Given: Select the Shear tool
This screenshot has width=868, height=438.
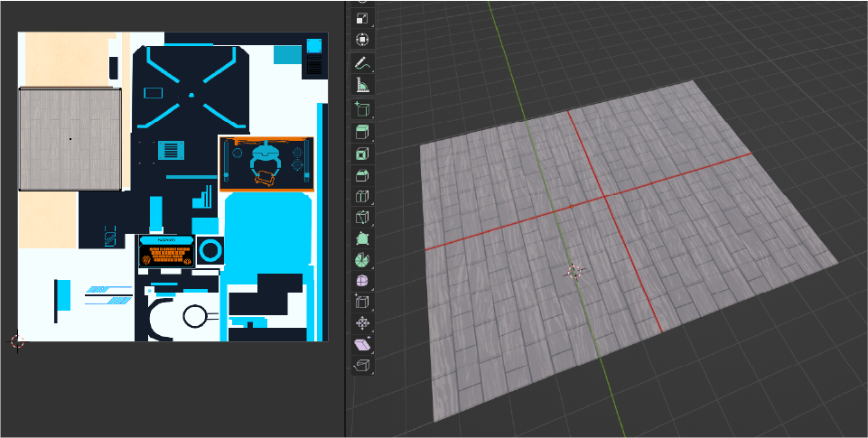Looking at the screenshot, I should point(362,345).
